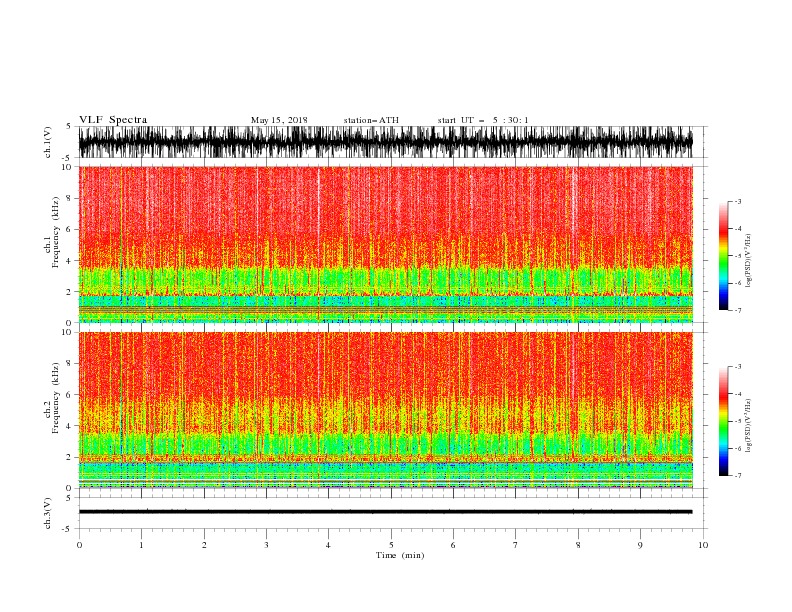The height and width of the screenshot is (612, 792).
Task: Click the "-7" tick on ch.1 colorbar
Action: coord(737,311)
